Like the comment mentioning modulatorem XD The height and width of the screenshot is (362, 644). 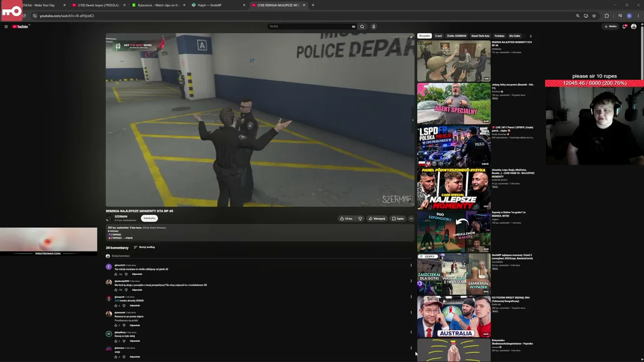(x=116, y=290)
